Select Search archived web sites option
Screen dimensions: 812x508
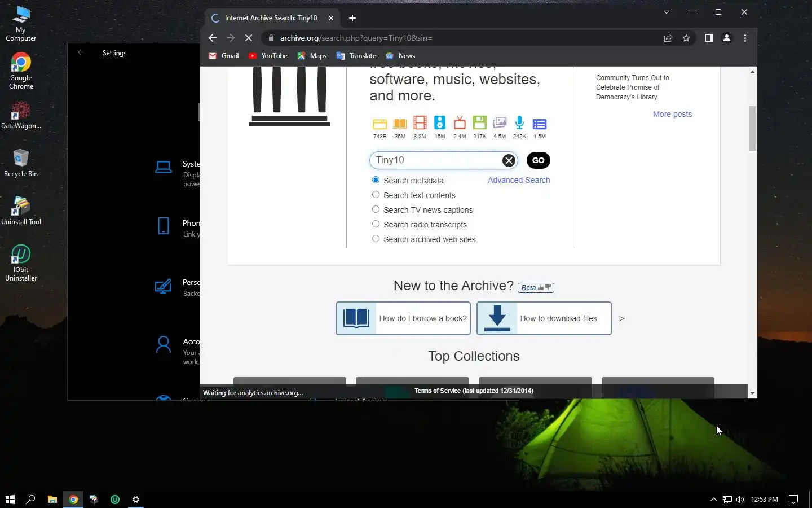click(376, 239)
